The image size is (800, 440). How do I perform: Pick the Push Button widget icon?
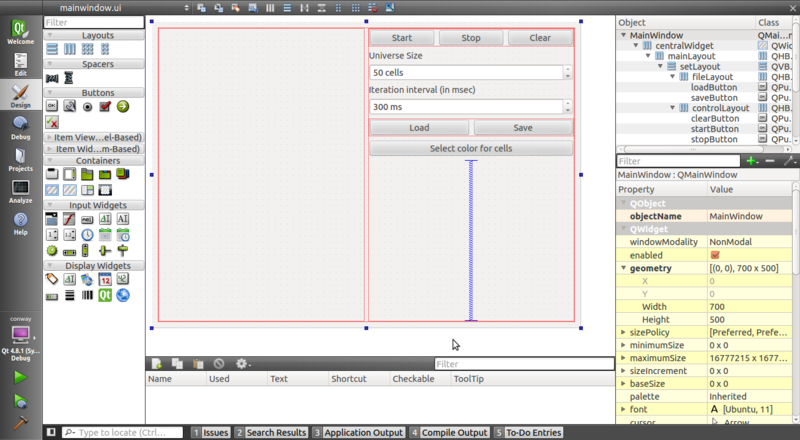pos(52,106)
